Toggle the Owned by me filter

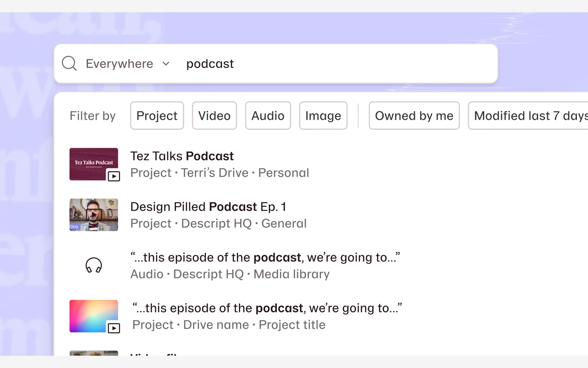414,116
